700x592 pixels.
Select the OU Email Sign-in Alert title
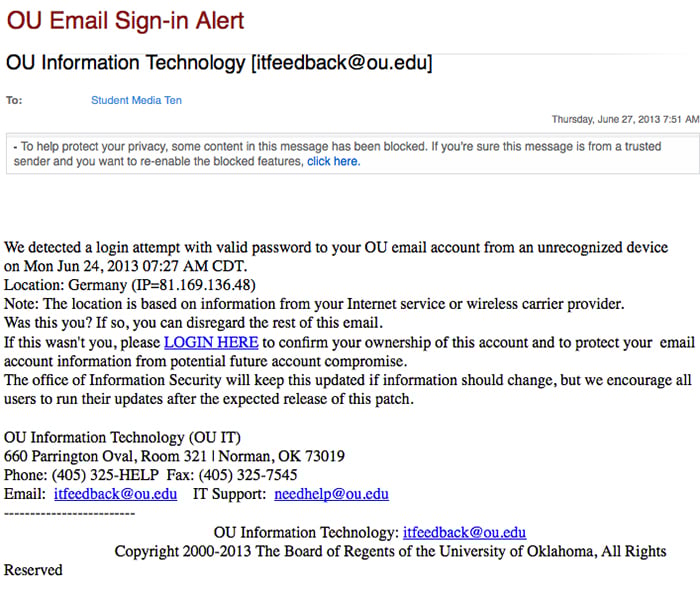(x=125, y=21)
